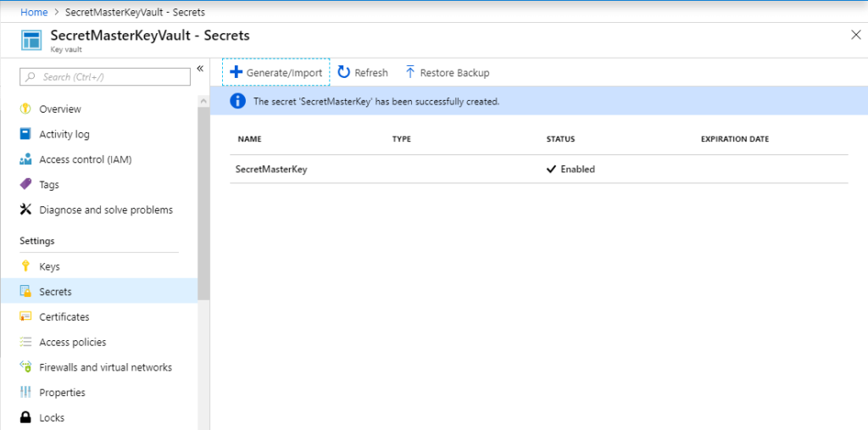868x430 pixels.
Task: Click Refresh button label
Action: pyautogui.click(x=371, y=73)
